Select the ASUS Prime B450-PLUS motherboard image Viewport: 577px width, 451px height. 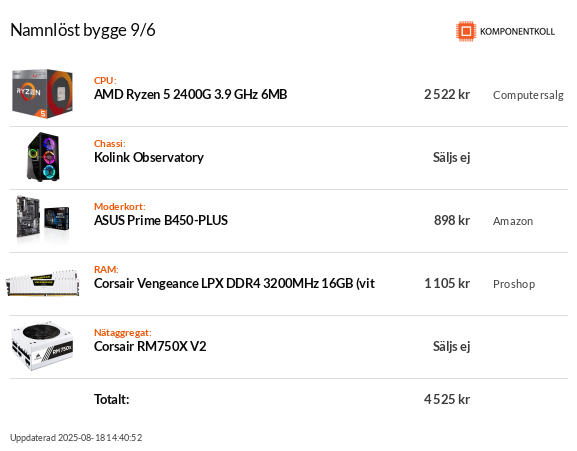(43, 220)
